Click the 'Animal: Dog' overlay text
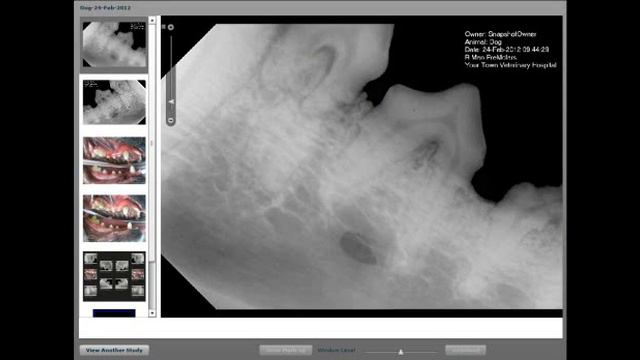The width and height of the screenshot is (640, 360). 483,42
